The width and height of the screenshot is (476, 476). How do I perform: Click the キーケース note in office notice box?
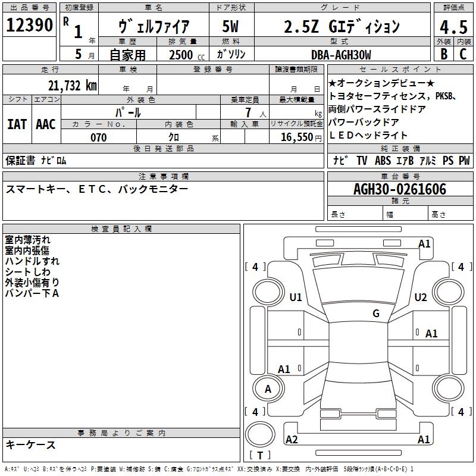pos(31,445)
